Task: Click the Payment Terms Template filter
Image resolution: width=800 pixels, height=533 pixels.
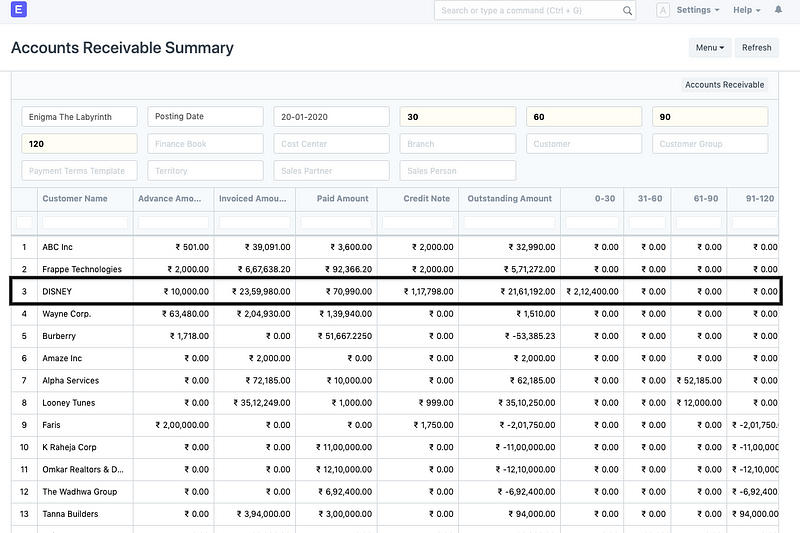Action: [79, 171]
